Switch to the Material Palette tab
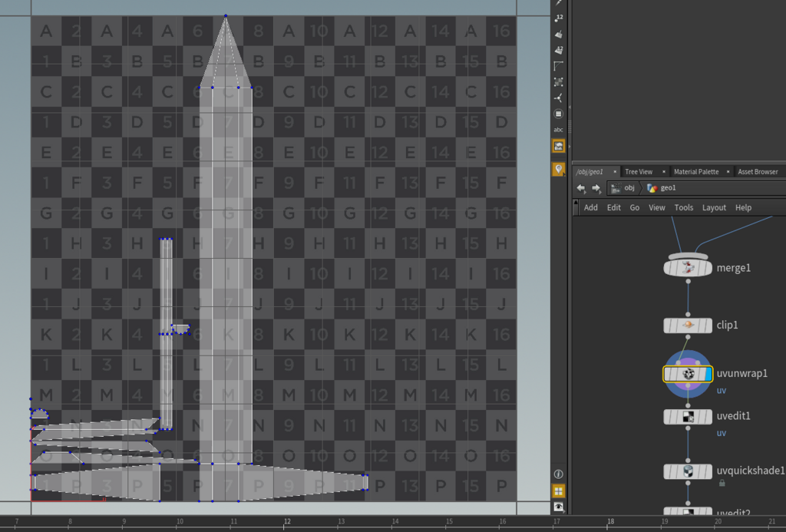This screenshot has width=786, height=532. [696, 171]
